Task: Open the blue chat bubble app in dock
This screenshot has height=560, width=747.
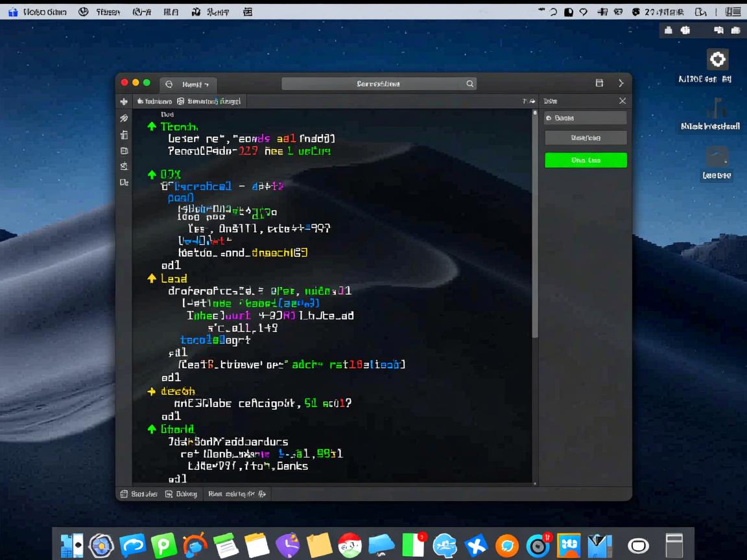Action: click(x=132, y=546)
